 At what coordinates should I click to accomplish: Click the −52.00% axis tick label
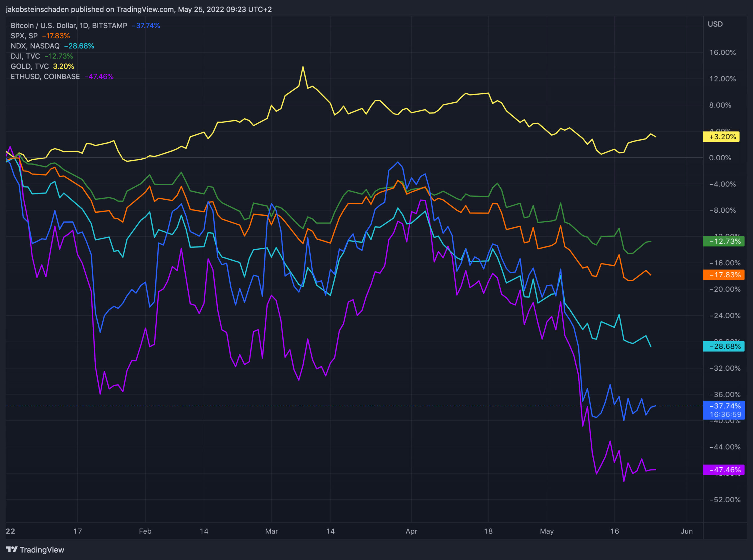(x=724, y=499)
